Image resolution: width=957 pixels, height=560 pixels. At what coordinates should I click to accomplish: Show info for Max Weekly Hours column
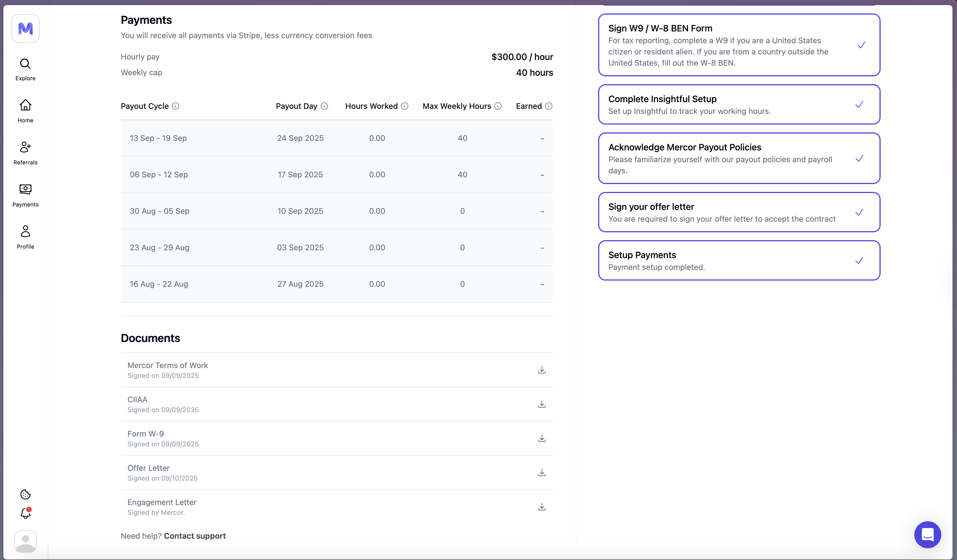coord(498,106)
